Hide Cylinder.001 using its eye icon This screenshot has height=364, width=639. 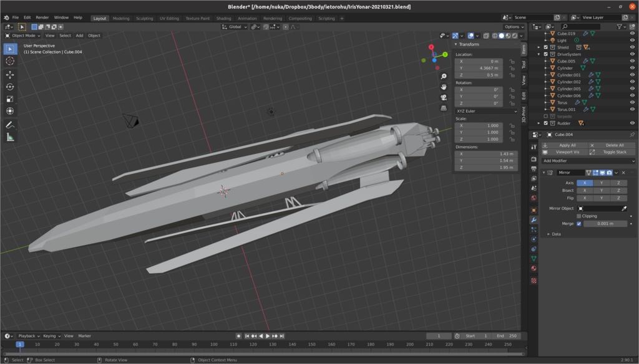point(632,75)
